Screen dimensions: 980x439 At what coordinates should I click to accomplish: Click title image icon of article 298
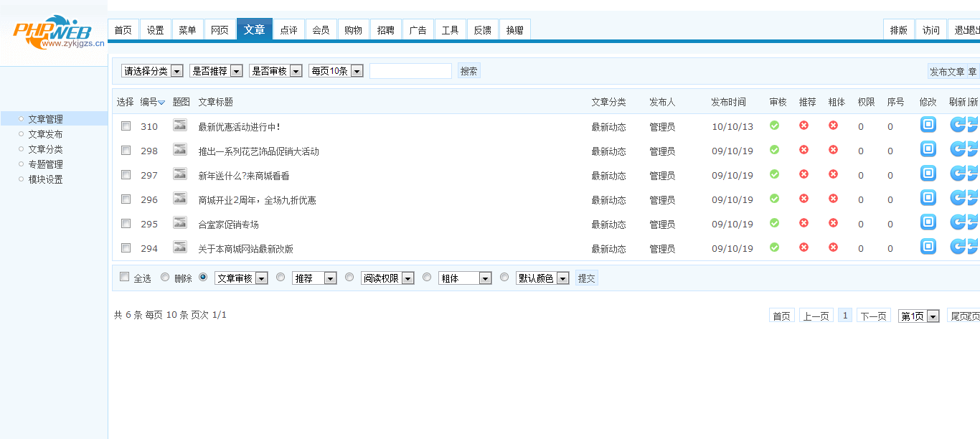[180, 150]
